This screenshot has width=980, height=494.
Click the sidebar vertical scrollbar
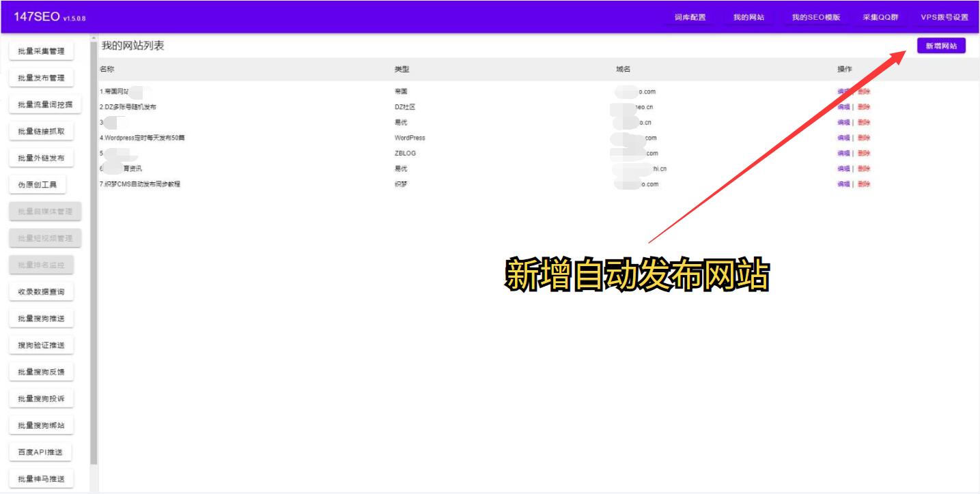pos(94,252)
